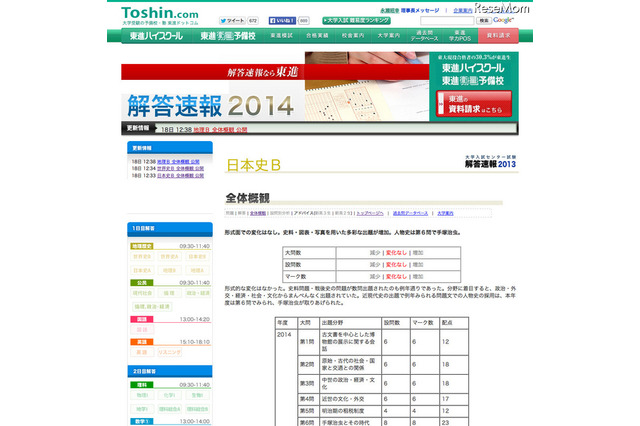Click 世界史A button under 地理歴史
Viewport: 640px width, 426px height.
[x=169, y=257]
